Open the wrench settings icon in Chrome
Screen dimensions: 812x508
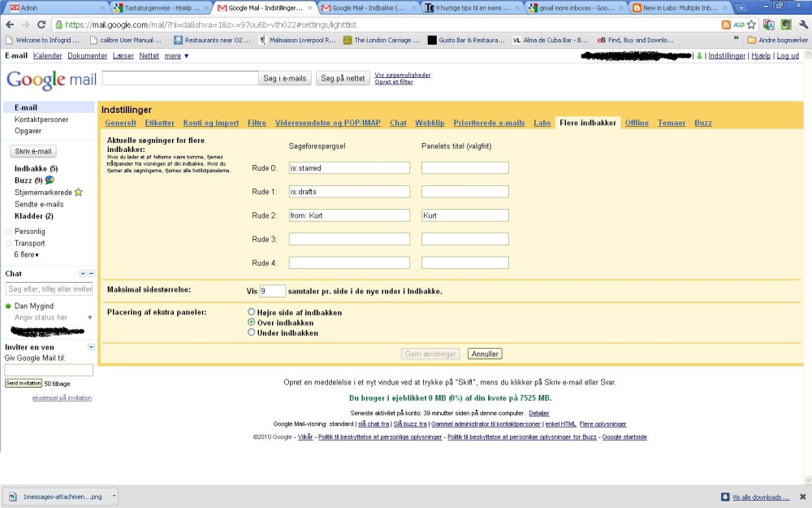click(803, 24)
